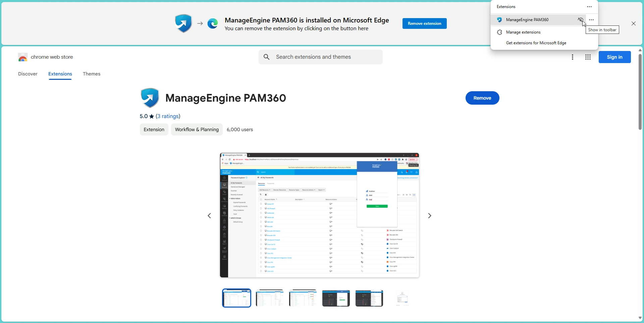644x323 pixels.
Task: Focus the Search extensions and themes field
Action: pos(321,57)
